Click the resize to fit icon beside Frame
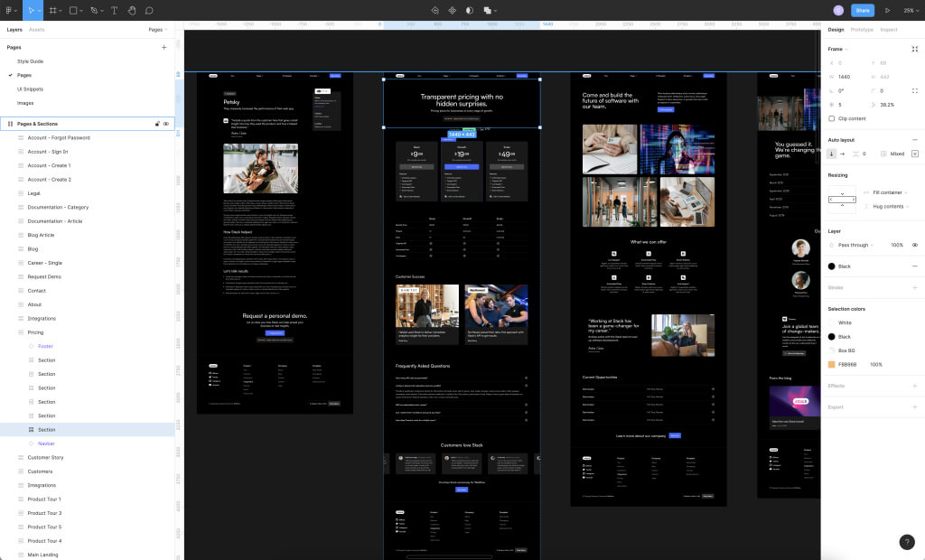This screenshot has width=925, height=560. 914,49
